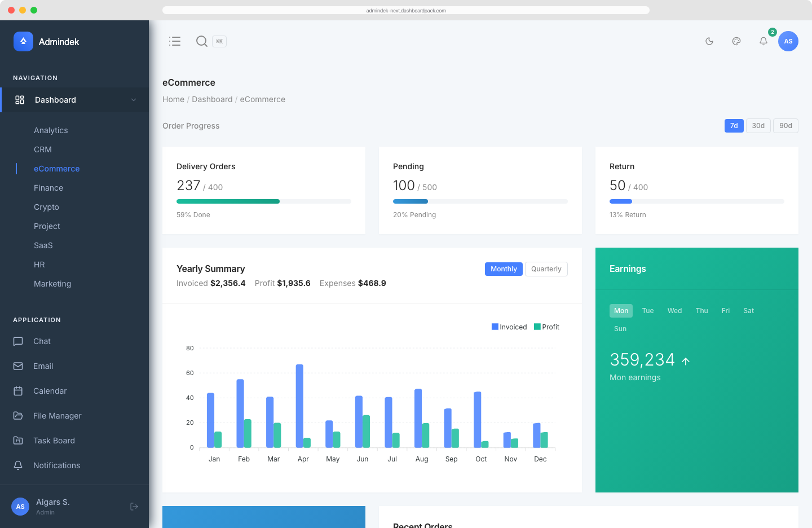Click the search magnifier icon
The height and width of the screenshot is (528, 812).
pyautogui.click(x=202, y=41)
